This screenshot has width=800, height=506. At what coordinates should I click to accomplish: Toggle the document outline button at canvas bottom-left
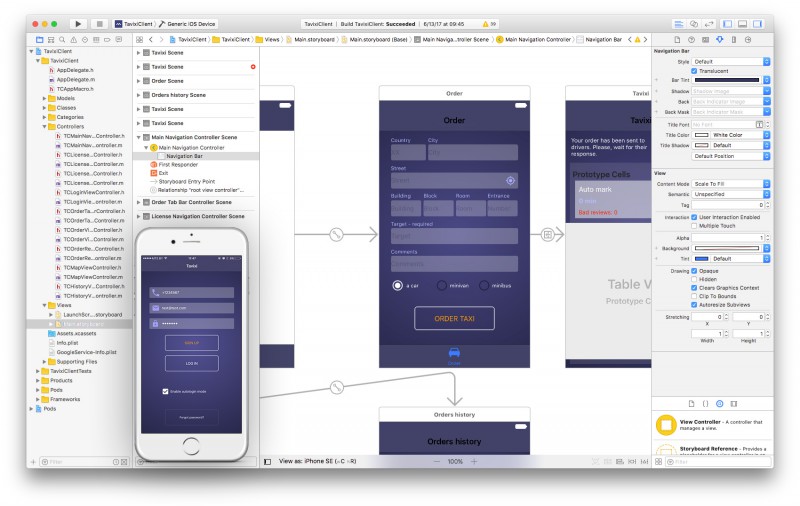pos(267,462)
